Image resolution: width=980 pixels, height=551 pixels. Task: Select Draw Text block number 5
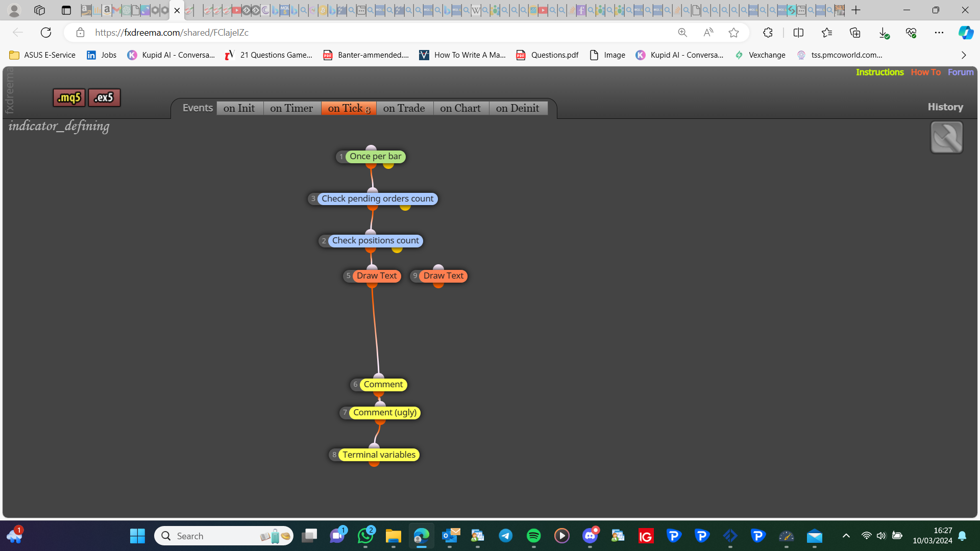point(377,276)
